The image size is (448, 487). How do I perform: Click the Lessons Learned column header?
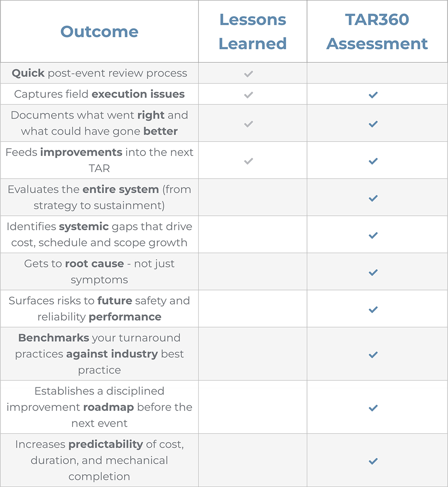(x=253, y=32)
